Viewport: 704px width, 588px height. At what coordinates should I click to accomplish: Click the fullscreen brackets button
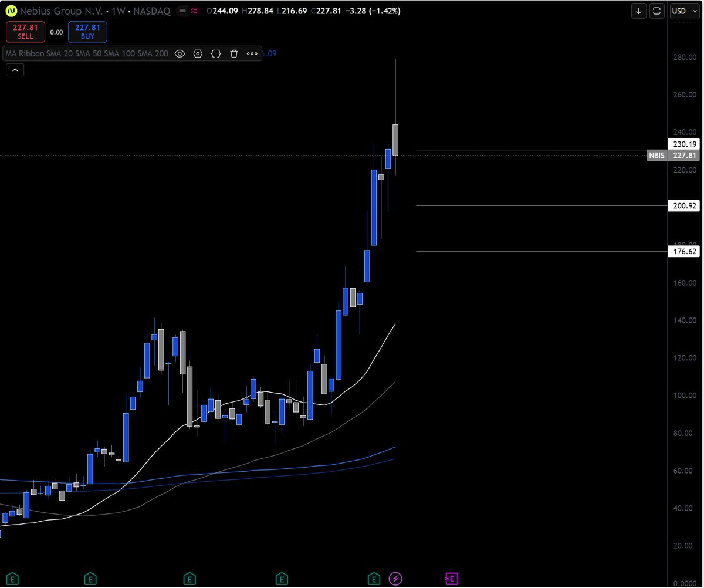pyautogui.click(x=657, y=11)
